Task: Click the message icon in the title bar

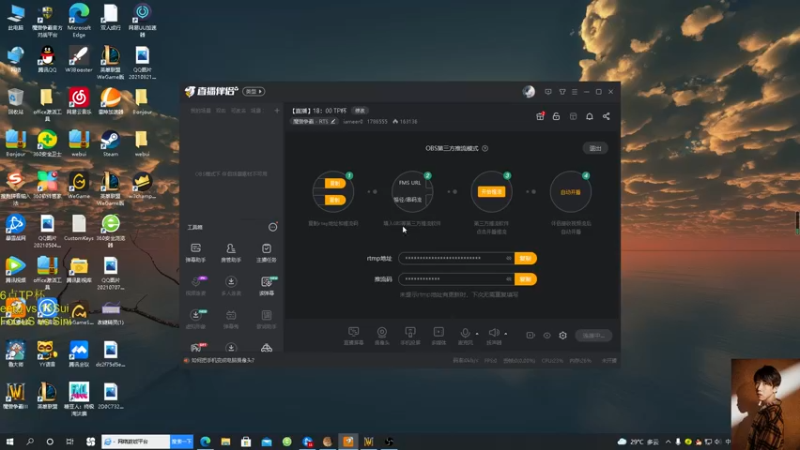Action: [548, 92]
